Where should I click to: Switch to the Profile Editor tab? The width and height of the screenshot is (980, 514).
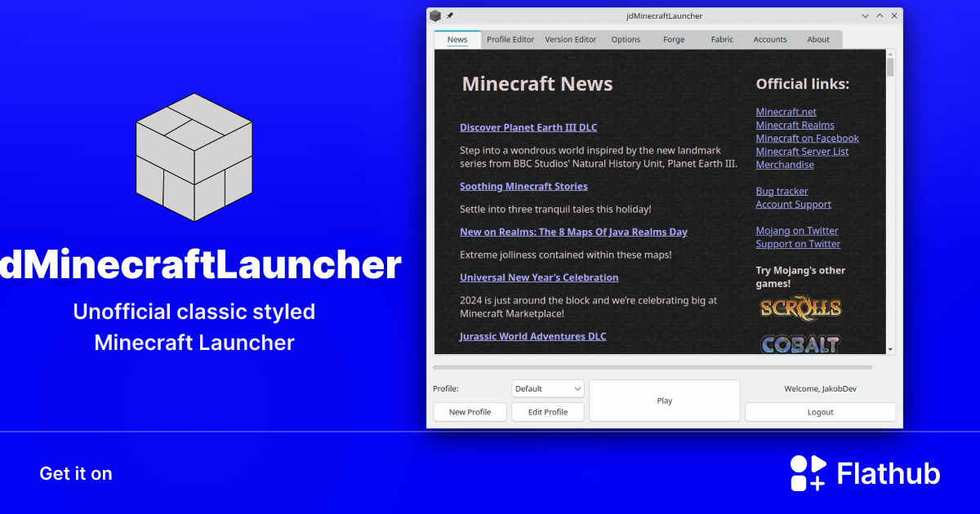tap(510, 38)
